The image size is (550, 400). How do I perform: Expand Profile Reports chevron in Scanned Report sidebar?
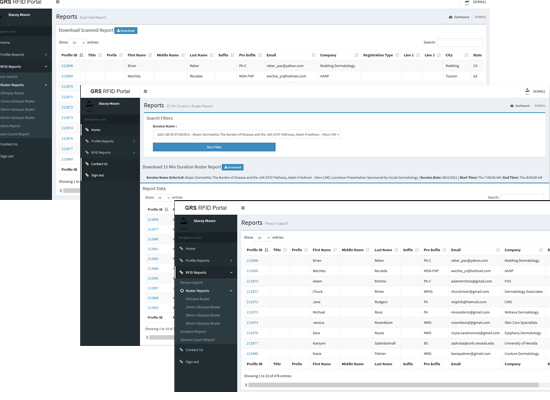[x=46, y=55]
